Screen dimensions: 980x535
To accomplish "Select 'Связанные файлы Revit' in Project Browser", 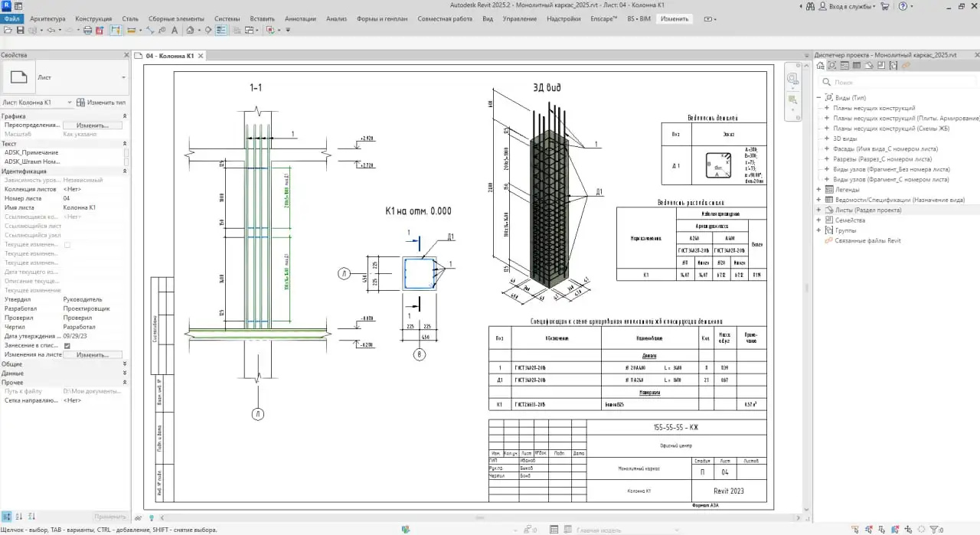I will coord(867,240).
